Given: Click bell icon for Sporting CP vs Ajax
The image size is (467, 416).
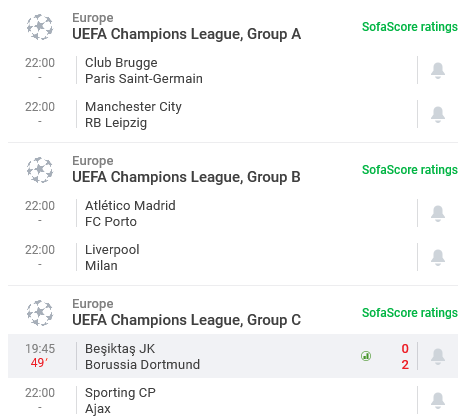Looking at the screenshot, I should pos(438,400).
